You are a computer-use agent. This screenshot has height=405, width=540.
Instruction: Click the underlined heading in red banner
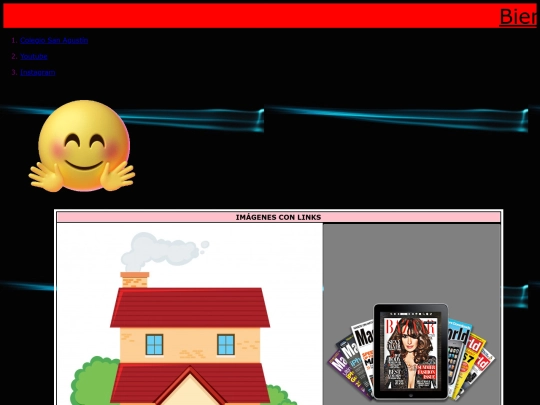518,16
